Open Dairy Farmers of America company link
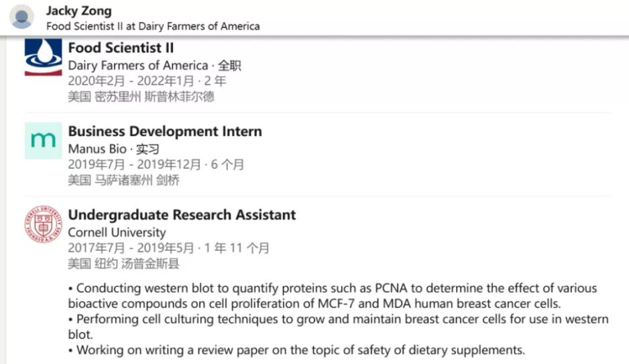The height and width of the screenshot is (364, 629). pos(137,66)
